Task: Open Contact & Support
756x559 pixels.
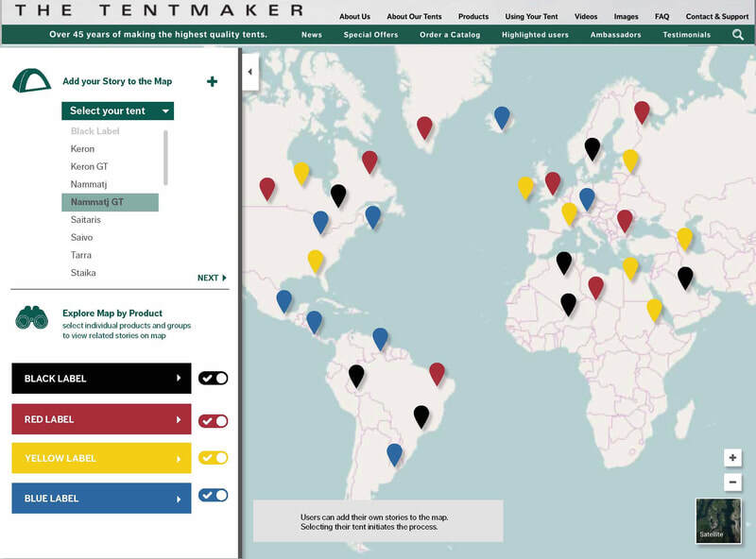Action: [717, 16]
